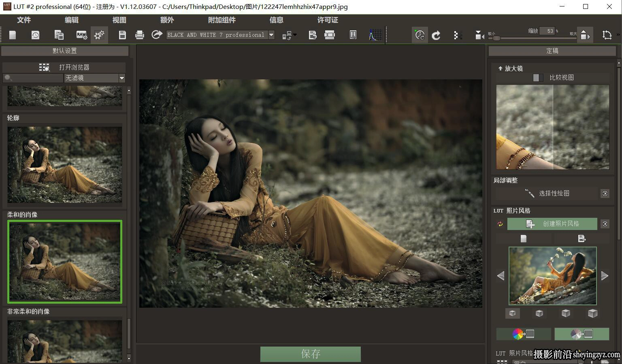The width and height of the screenshot is (622, 364).
Task: Click the 选择性绘图 button
Action: point(547,193)
